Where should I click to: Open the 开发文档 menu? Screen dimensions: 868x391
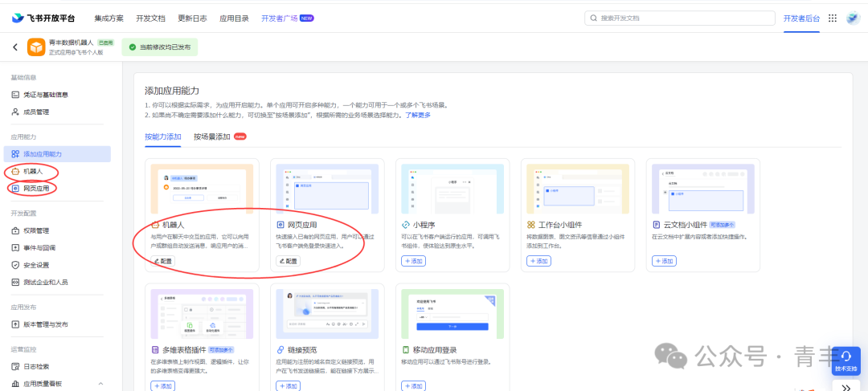point(150,18)
